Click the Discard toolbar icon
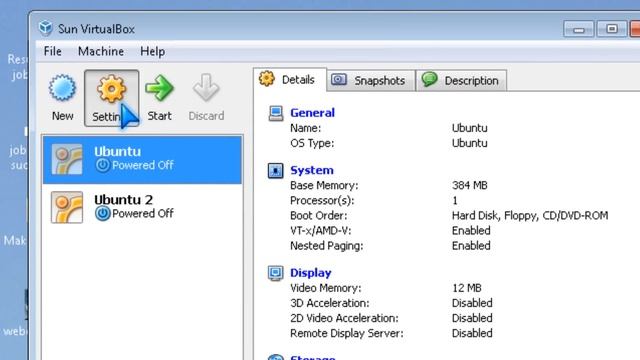Viewport: 640px width, 360px height. click(206, 88)
